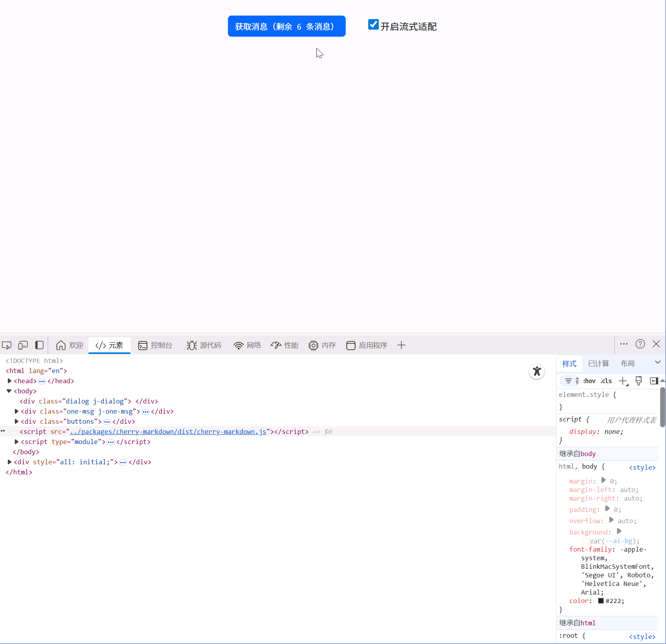Expand the padding shorthand triangle
Viewport: 666px width, 644px height.
pos(607,509)
